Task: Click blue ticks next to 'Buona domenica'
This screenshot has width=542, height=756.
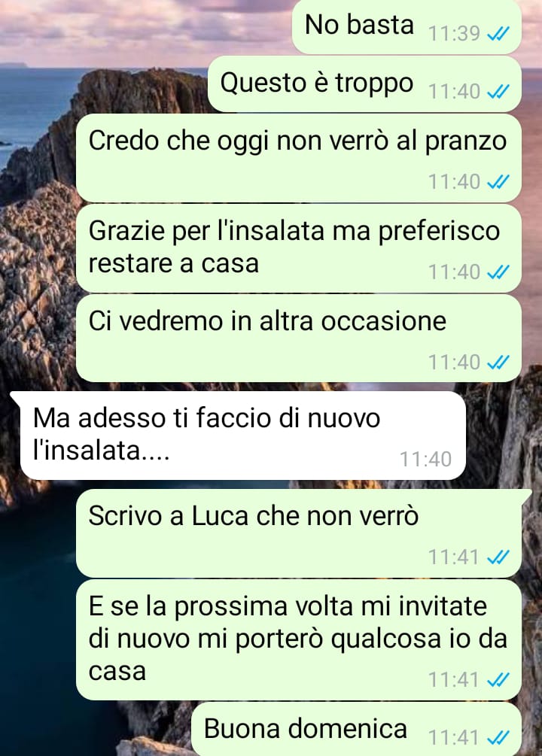Action: 498,738
